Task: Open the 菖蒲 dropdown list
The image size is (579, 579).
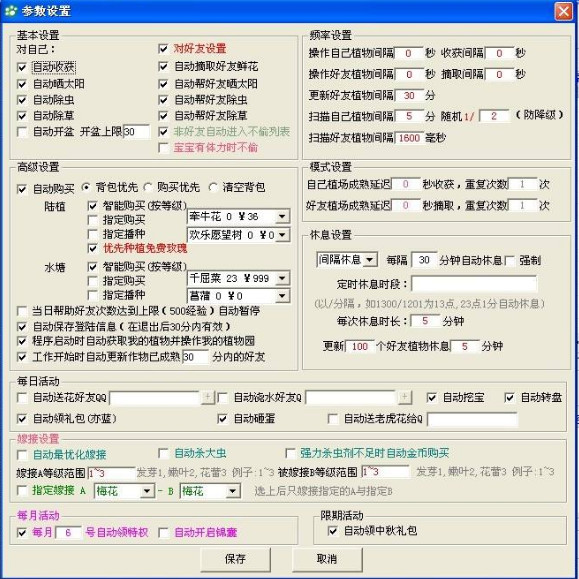Action: point(282,296)
